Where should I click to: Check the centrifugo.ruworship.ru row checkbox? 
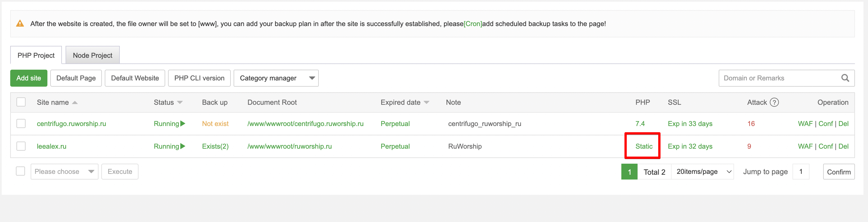pyautogui.click(x=21, y=123)
